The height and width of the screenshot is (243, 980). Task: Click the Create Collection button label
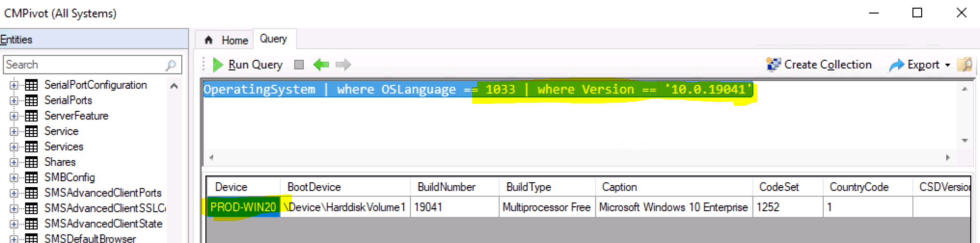[x=828, y=65]
